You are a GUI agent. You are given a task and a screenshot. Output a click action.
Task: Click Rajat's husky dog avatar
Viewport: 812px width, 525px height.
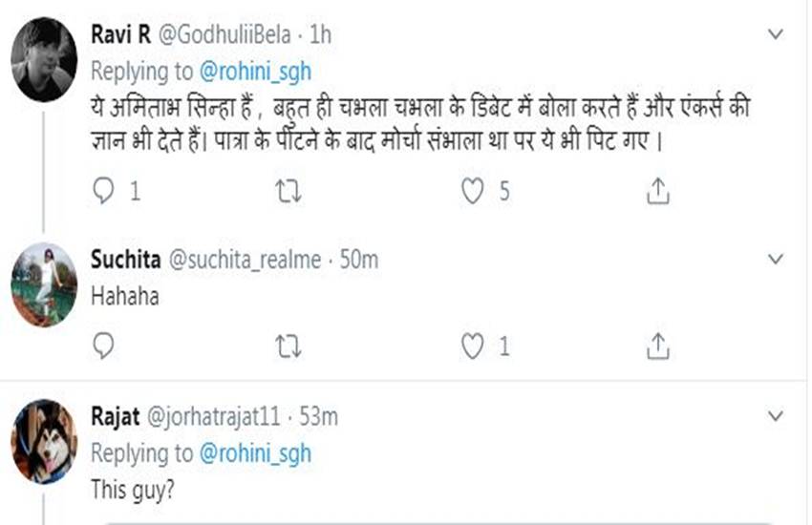click(44, 440)
